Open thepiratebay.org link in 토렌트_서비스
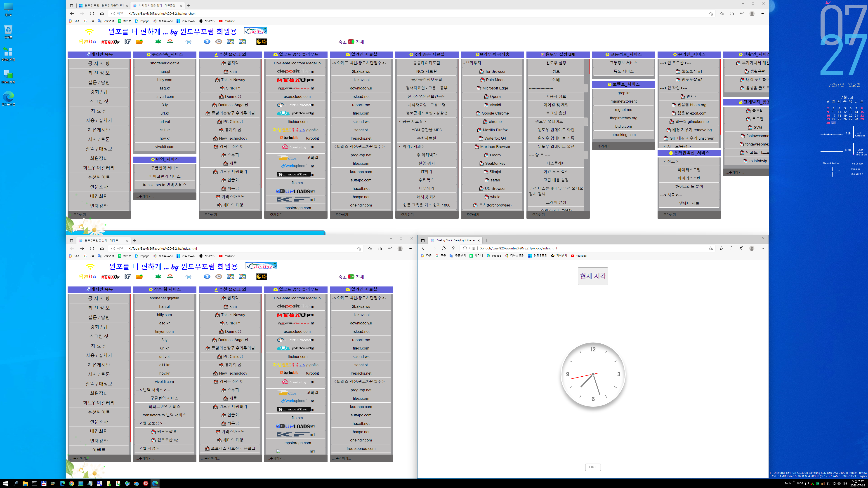The image size is (868, 488). click(623, 118)
